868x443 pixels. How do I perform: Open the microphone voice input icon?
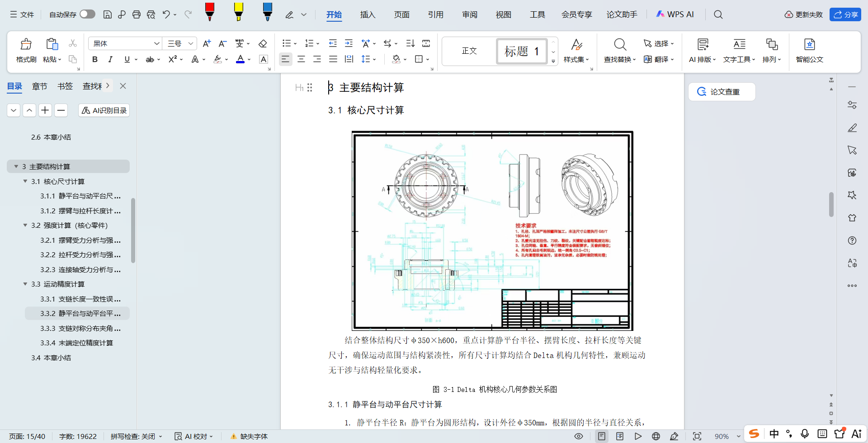tap(805, 434)
